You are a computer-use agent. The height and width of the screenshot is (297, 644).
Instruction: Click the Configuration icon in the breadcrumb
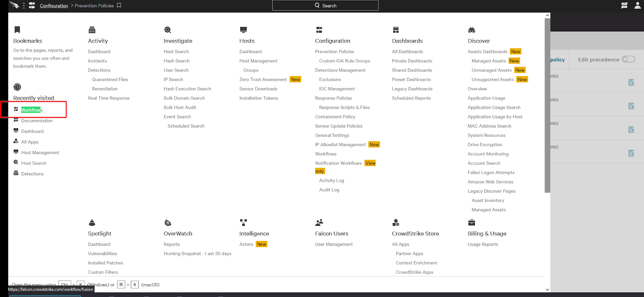[32, 6]
